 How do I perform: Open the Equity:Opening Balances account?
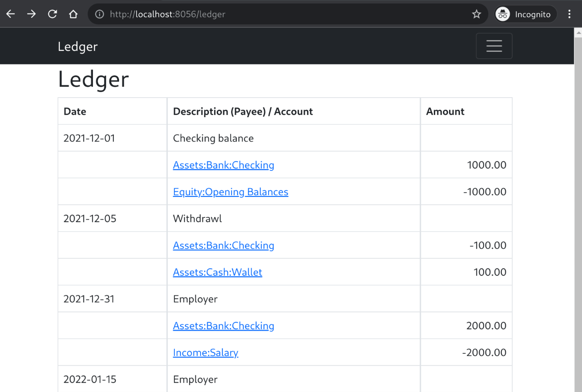(x=231, y=192)
